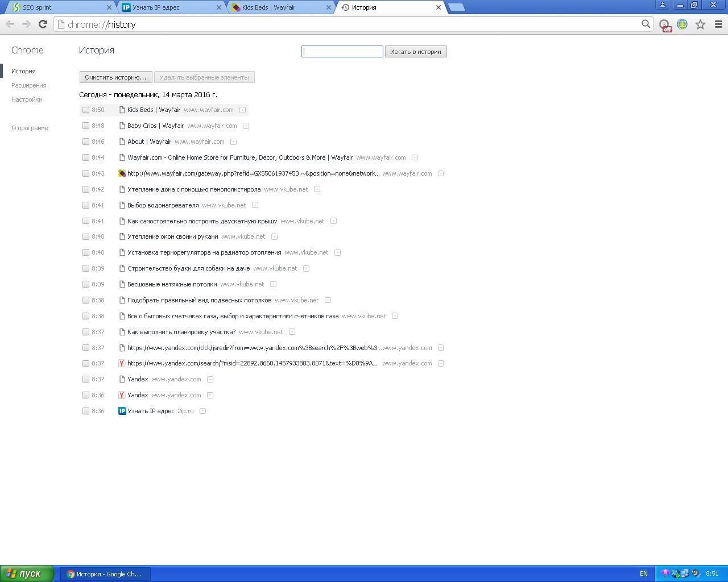Go back using the browser back arrow
The height and width of the screenshot is (582, 728).
(10, 24)
